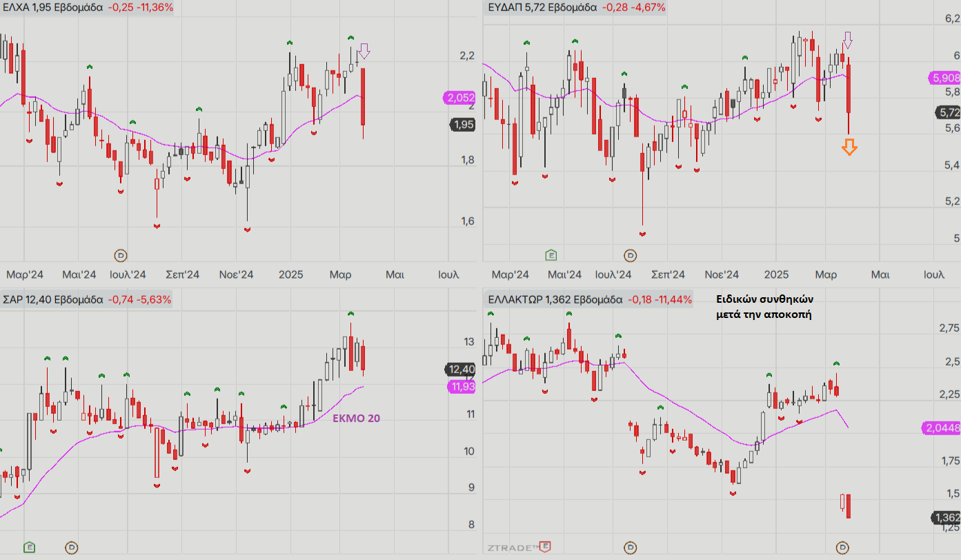Screen dimensions: 961x560
Task: Click the 5,4 level on ΕΥΔΑΠ price axis
Action: (x=953, y=165)
